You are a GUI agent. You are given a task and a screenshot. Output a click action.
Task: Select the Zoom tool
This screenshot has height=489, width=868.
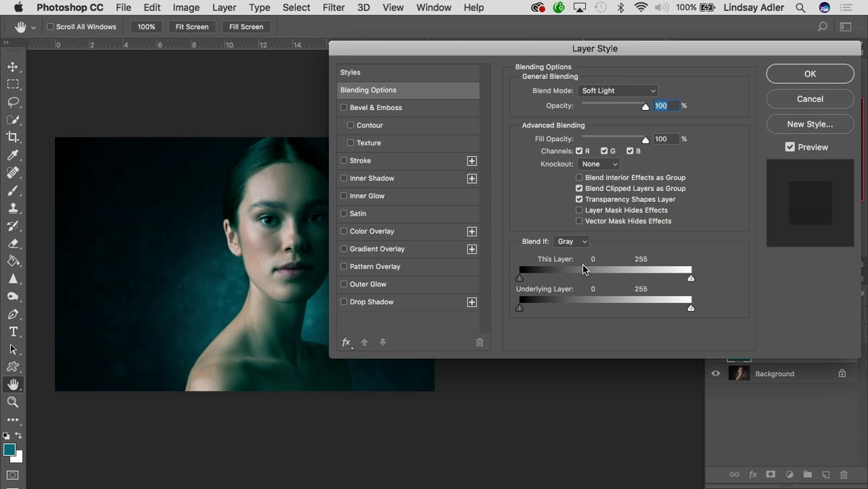[x=13, y=402]
